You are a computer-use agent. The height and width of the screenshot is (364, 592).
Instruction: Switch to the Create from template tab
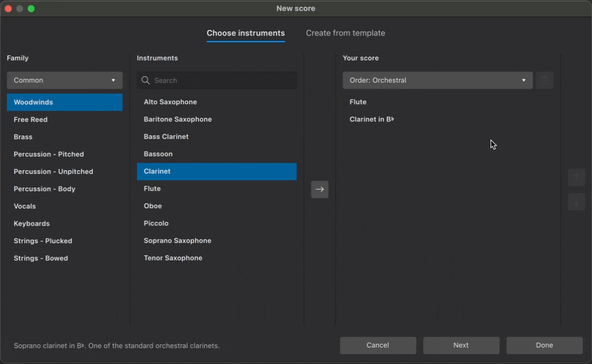click(x=345, y=33)
